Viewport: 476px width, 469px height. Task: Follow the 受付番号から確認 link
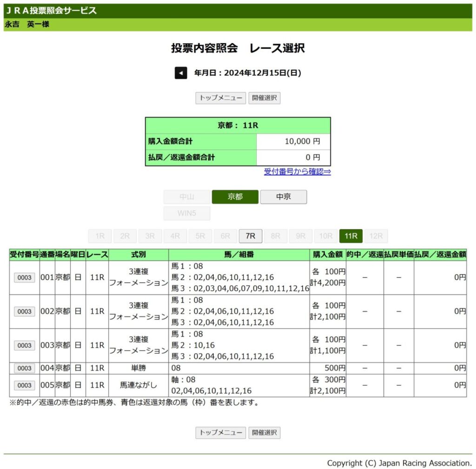click(x=297, y=172)
